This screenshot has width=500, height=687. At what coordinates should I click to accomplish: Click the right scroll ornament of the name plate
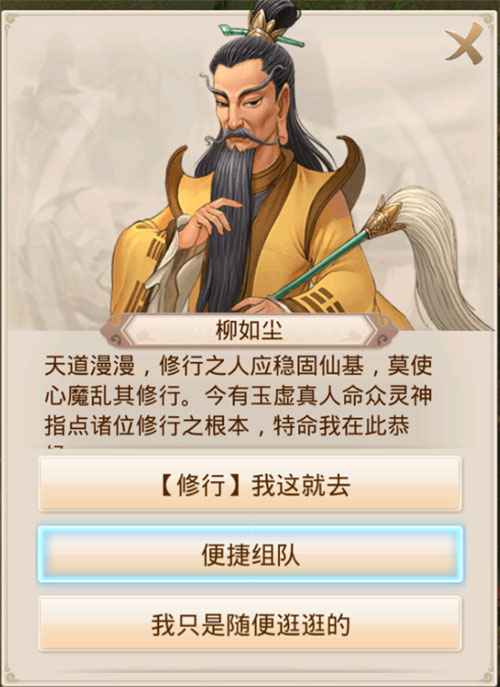[385, 331]
